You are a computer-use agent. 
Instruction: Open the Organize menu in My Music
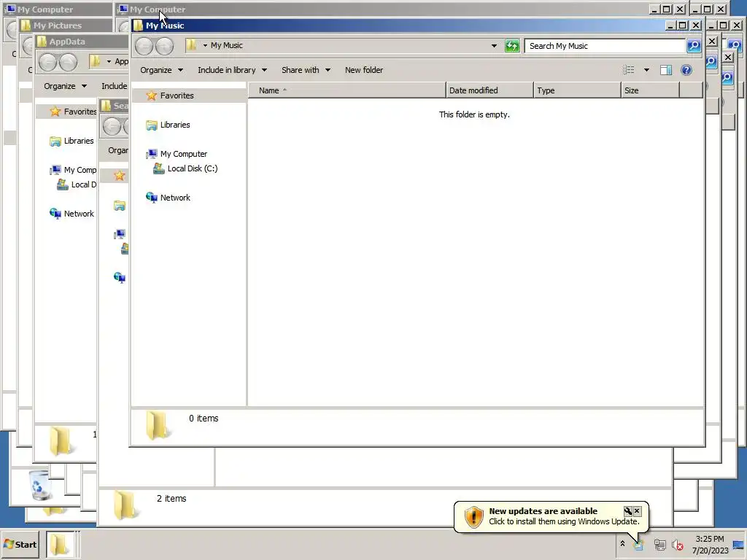click(161, 70)
